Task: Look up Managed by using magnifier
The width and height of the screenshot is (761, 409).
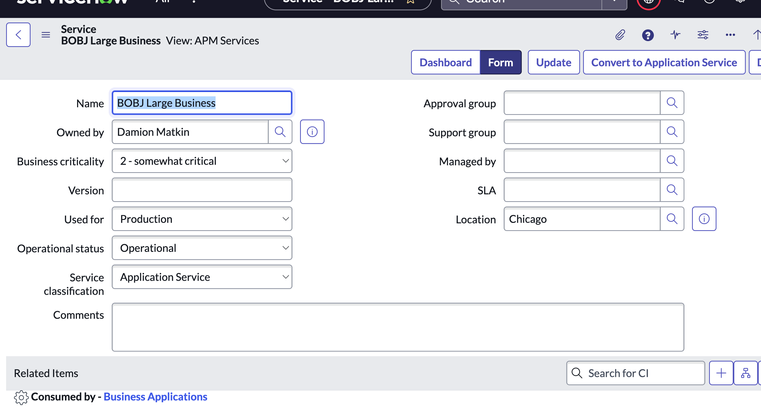Action: [672, 161]
